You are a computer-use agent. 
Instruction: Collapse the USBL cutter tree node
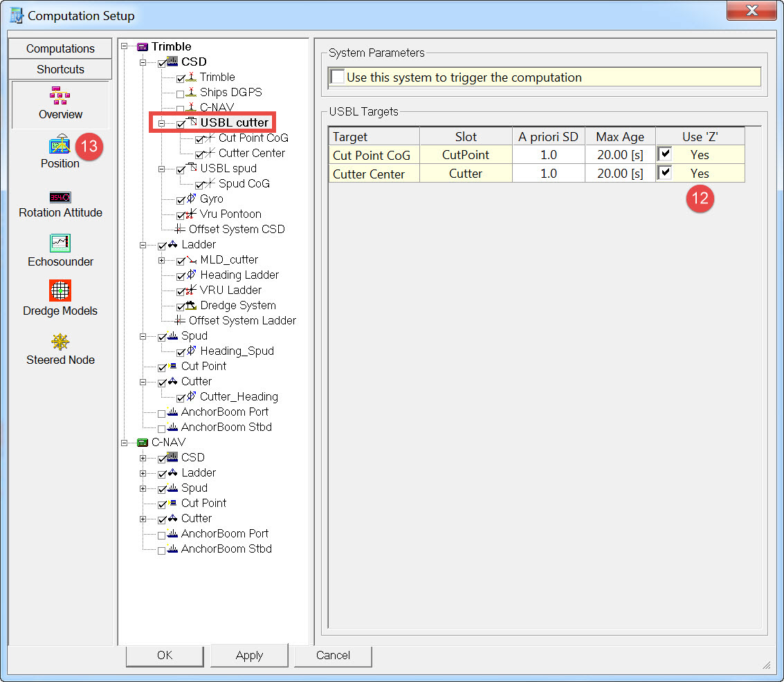[x=162, y=123]
